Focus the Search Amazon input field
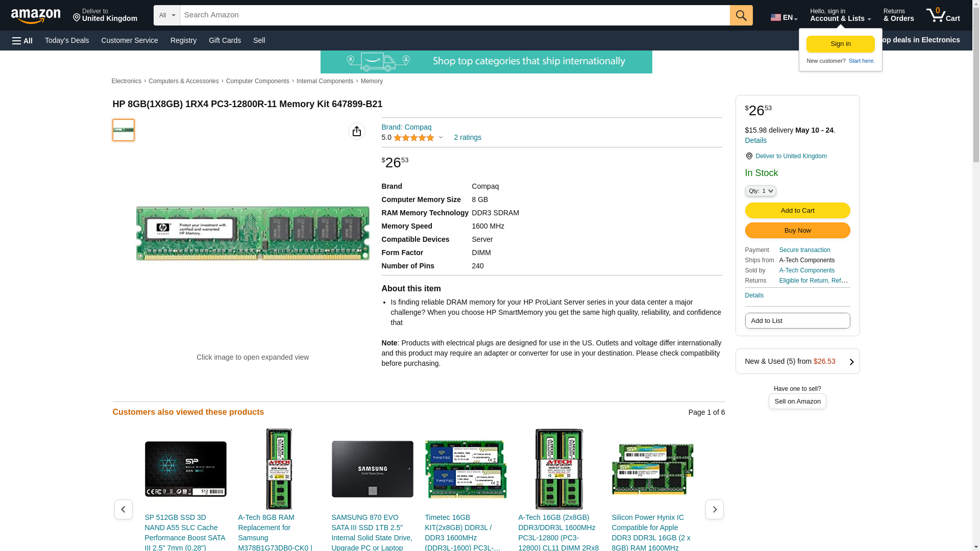The height and width of the screenshot is (551, 980). point(454,15)
